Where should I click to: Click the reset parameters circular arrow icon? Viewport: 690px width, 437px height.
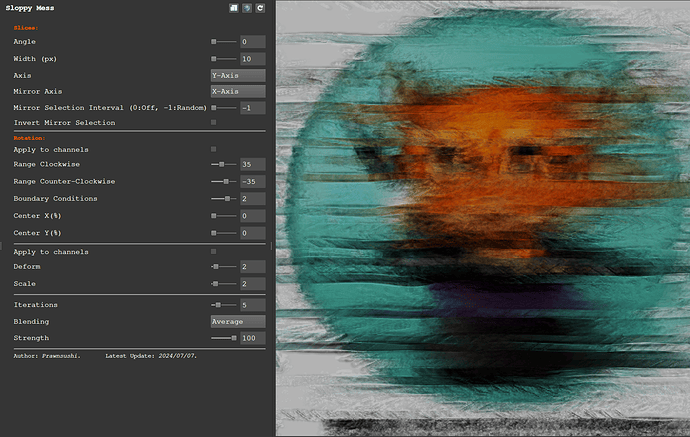click(260, 7)
